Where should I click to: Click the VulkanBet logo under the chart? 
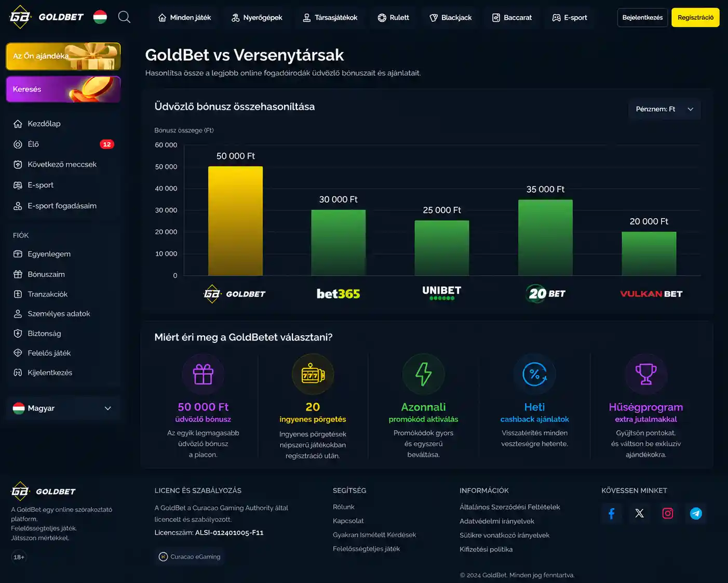click(x=651, y=294)
